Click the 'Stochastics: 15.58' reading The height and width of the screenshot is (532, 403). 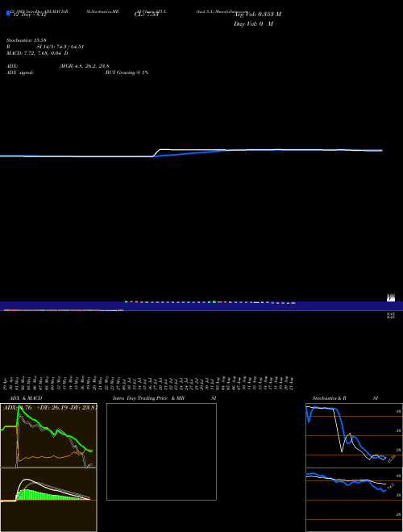click(x=27, y=40)
